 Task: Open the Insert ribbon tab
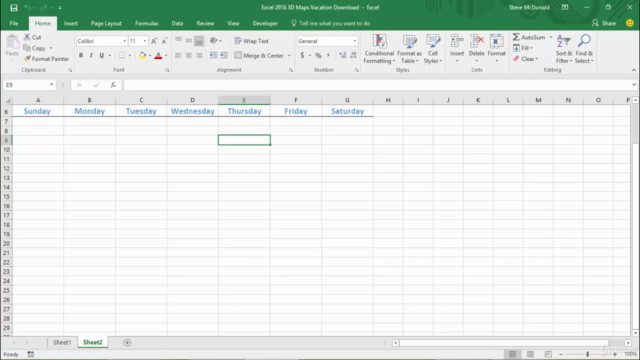(70, 23)
